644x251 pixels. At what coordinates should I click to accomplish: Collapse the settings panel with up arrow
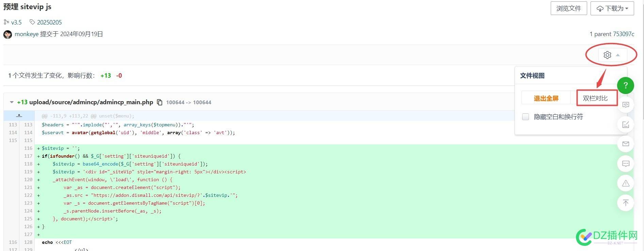click(618, 55)
